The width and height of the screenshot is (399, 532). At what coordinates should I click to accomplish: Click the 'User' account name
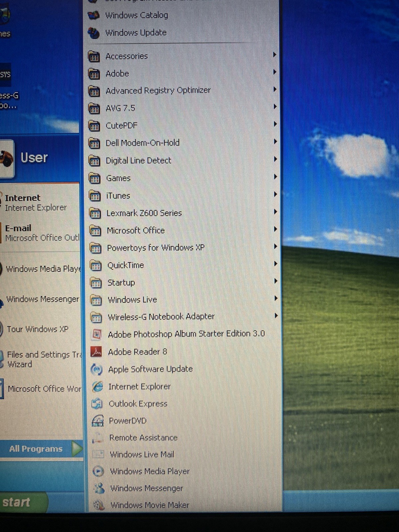34,158
